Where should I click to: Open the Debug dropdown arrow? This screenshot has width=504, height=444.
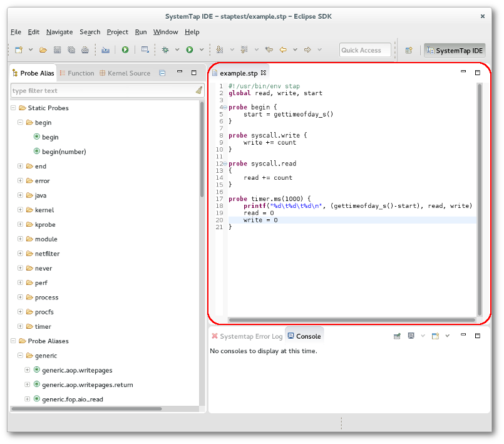pyautogui.click(x=177, y=49)
